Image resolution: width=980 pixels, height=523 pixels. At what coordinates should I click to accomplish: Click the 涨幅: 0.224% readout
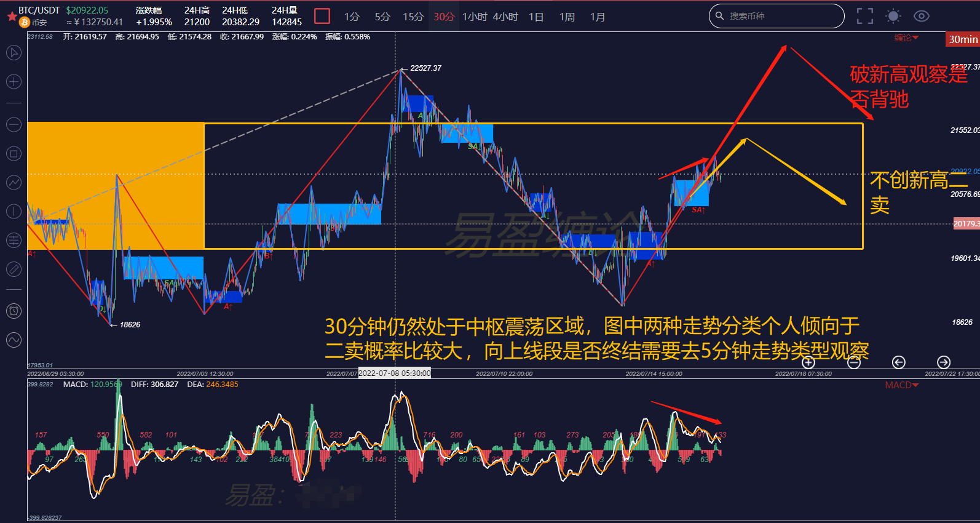click(294, 37)
